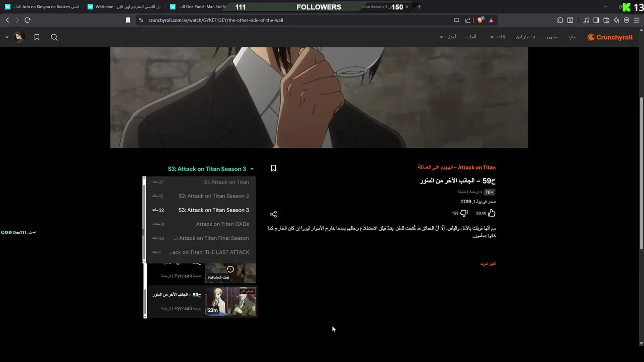Viewport: 644px width, 362px height.
Task: Open the جديد (New) nav link
Action: tap(572, 37)
